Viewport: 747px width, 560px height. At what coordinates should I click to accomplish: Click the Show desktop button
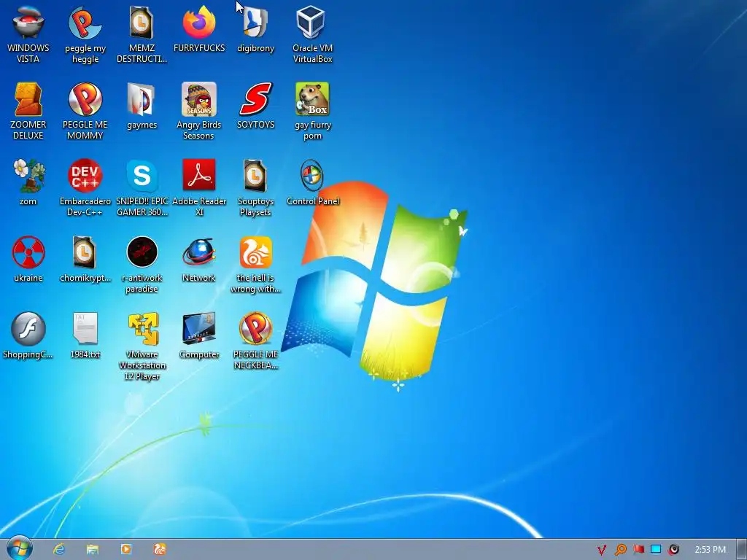pos(741,550)
